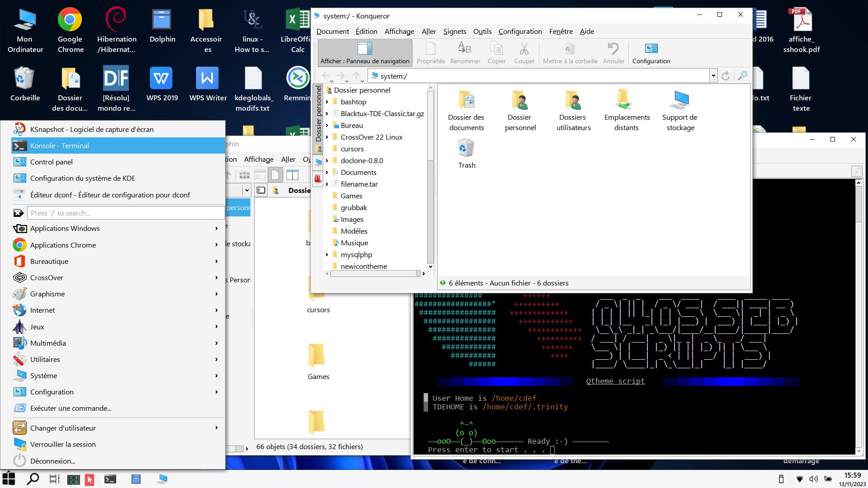Expand the mysqlphp folder in tree
The image size is (868, 488).
pos(327,254)
